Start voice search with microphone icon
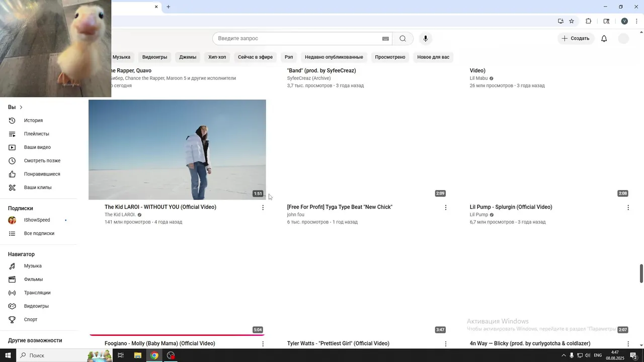The width and height of the screenshot is (644, 362). pos(426,39)
